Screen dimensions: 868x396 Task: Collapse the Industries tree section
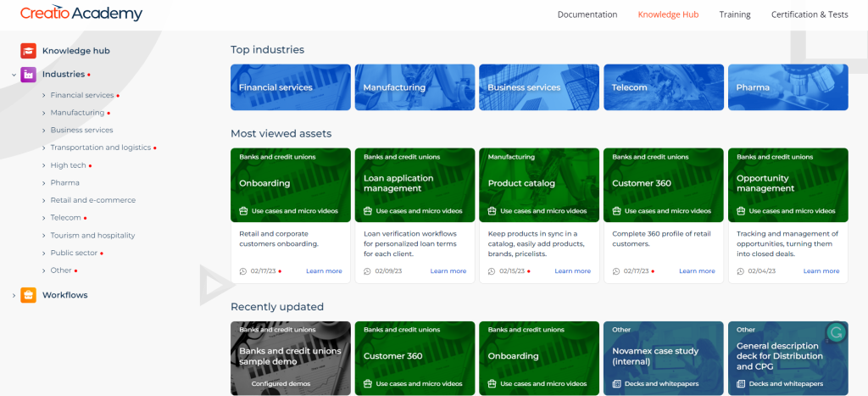tap(14, 75)
